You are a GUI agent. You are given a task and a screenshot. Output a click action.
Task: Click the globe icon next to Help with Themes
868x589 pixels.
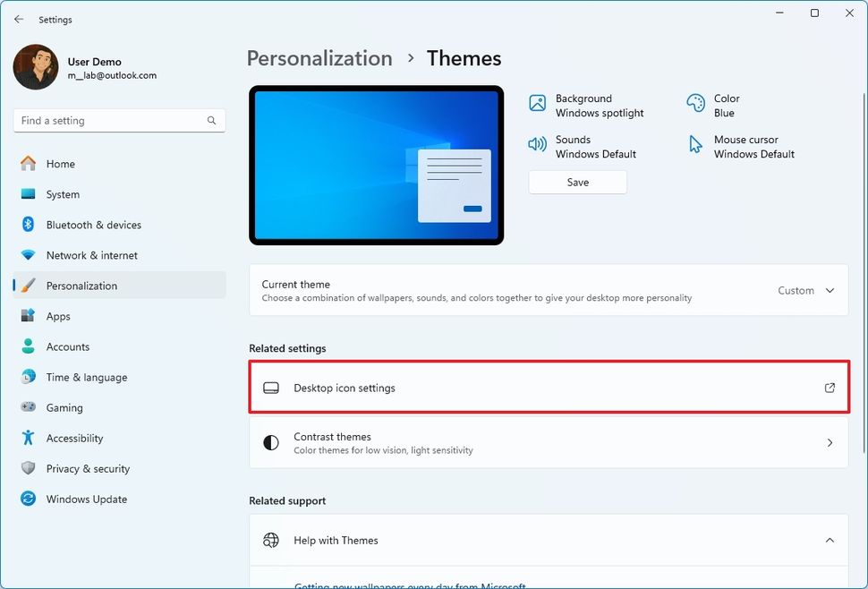271,540
